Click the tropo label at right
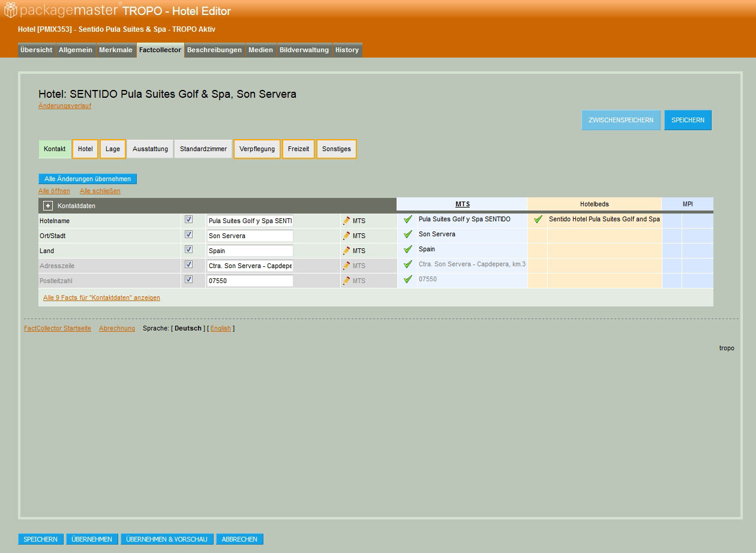The height and width of the screenshot is (553, 756). [727, 348]
